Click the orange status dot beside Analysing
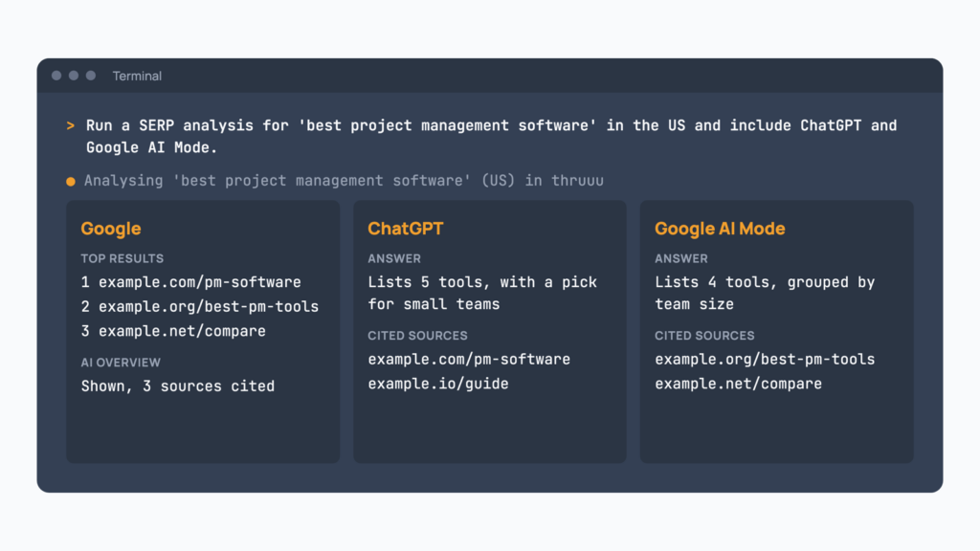The width and height of the screenshot is (980, 551). 71,181
